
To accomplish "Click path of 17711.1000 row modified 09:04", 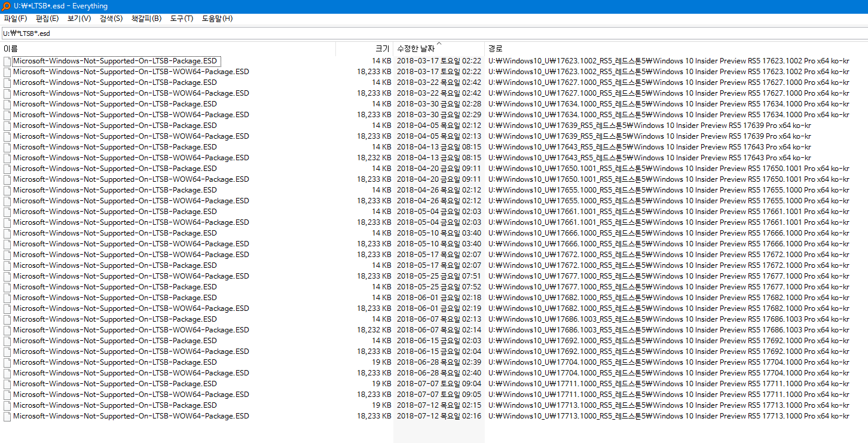I will click(x=668, y=384).
